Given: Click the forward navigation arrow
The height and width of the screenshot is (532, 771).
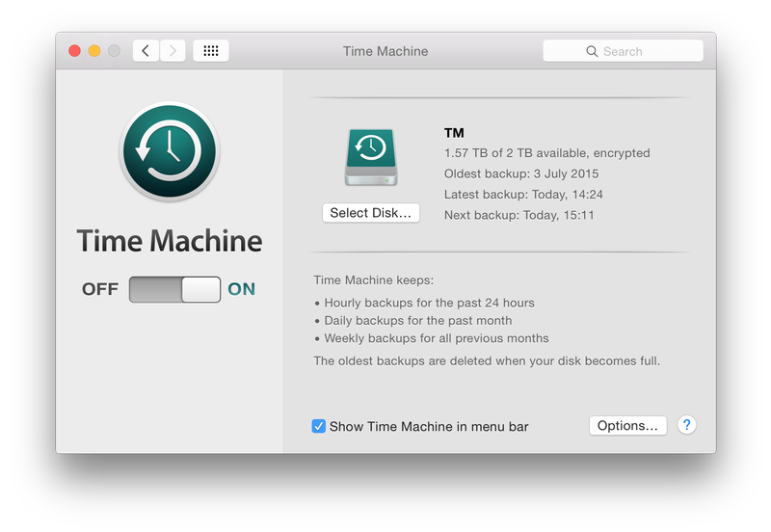Looking at the screenshot, I should (173, 51).
